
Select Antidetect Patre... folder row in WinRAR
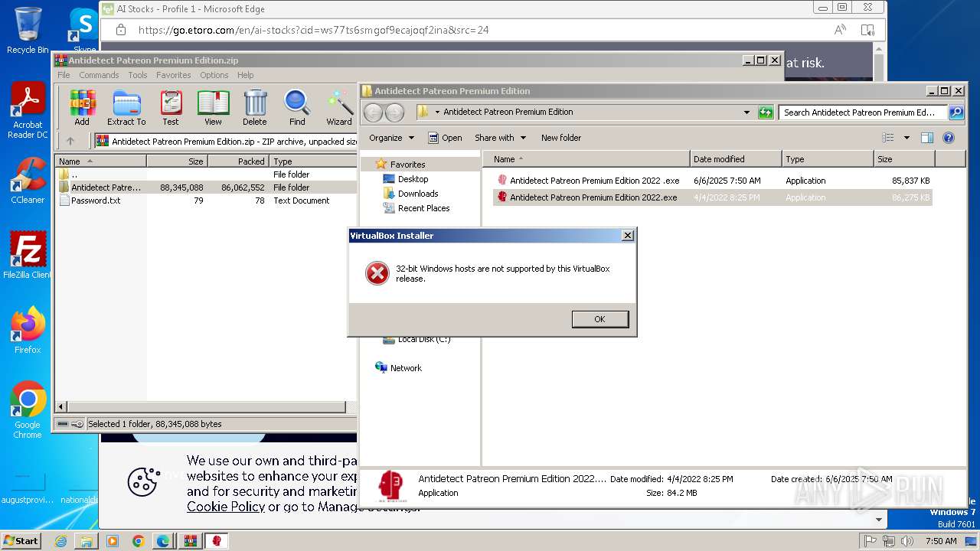[x=206, y=187]
